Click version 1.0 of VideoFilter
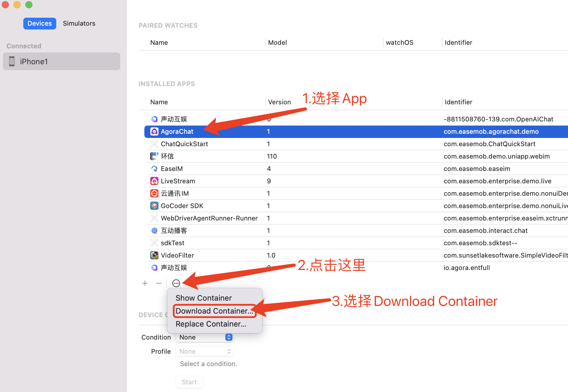The height and width of the screenshot is (392, 568). pyautogui.click(x=271, y=255)
